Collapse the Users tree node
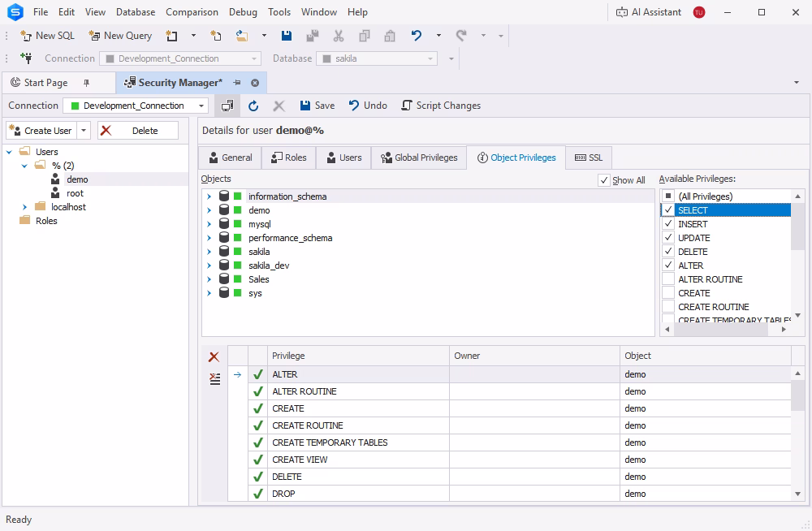 tap(9, 152)
